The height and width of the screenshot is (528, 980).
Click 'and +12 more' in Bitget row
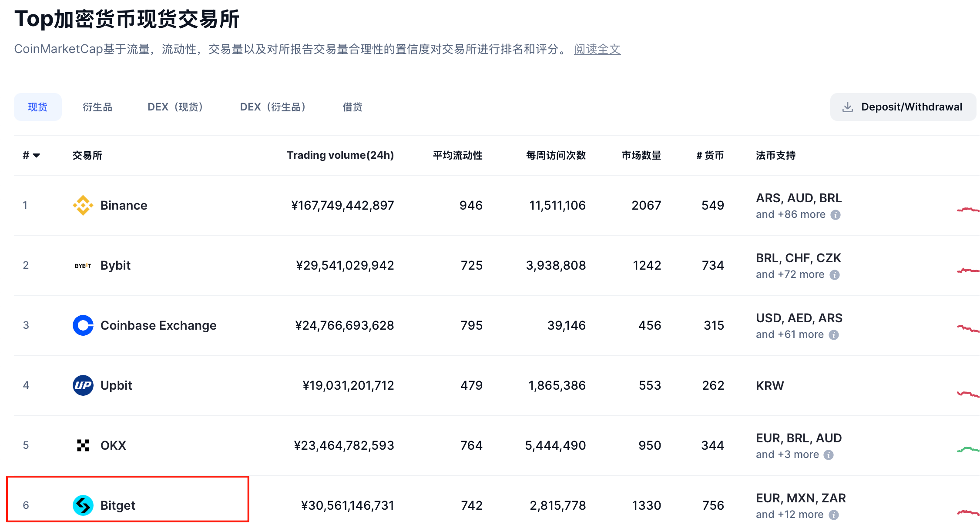click(x=790, y=515)
